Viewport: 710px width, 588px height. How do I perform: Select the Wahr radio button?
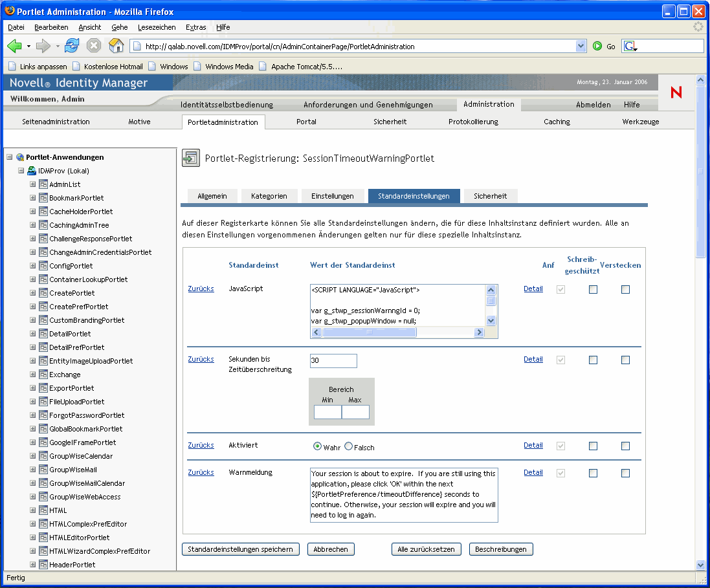tap(317, 446)
